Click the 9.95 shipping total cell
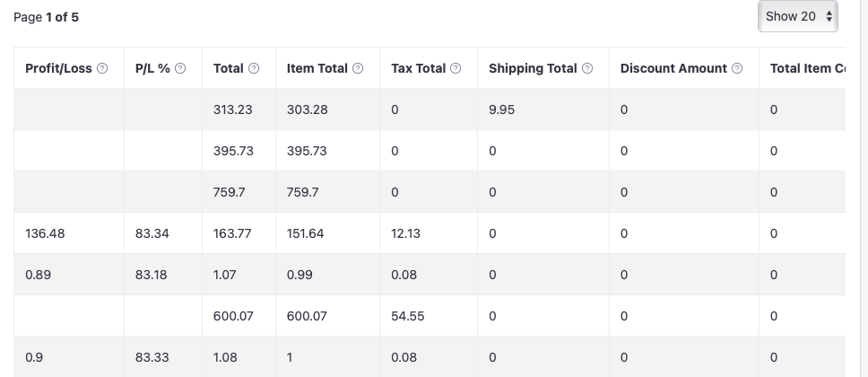868x377 pixels. (501, 110)
